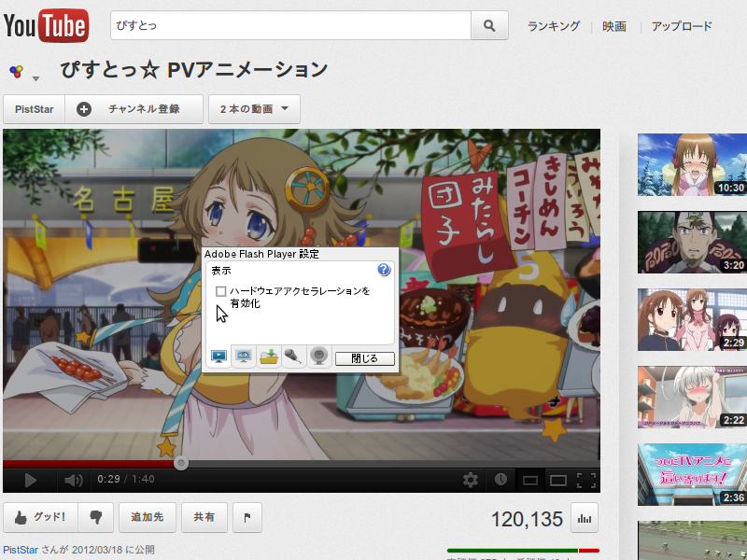Select the Flash microphone settings icon
747x560 pixels.
click(294, 356)
